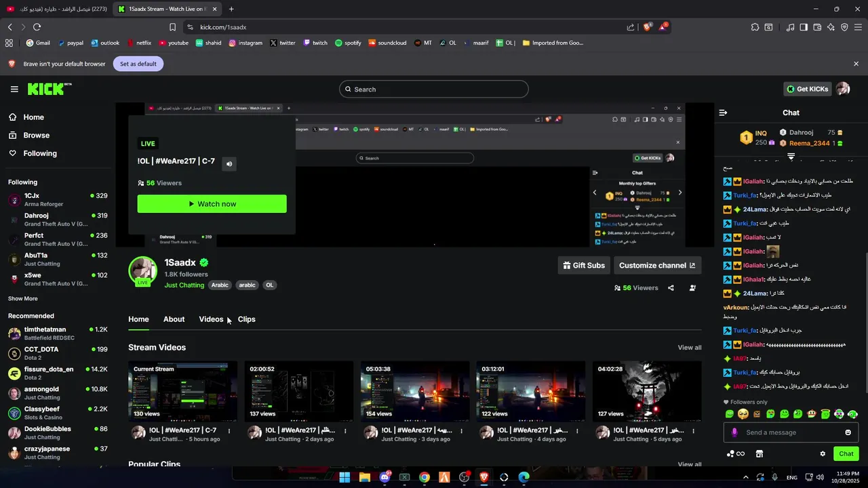Select the Arabic tag with capital A
Viewport: 868px width, 488px height.
[220, 285]
